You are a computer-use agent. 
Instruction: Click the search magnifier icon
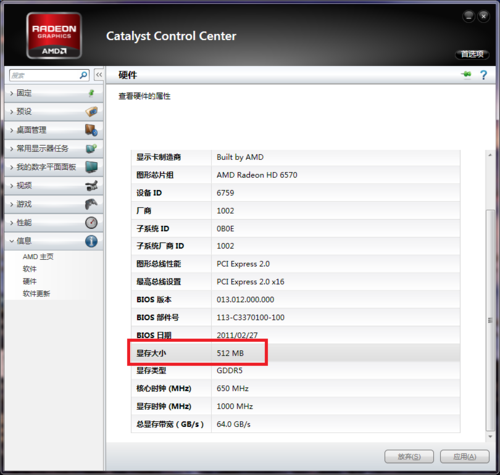[83, 75]
